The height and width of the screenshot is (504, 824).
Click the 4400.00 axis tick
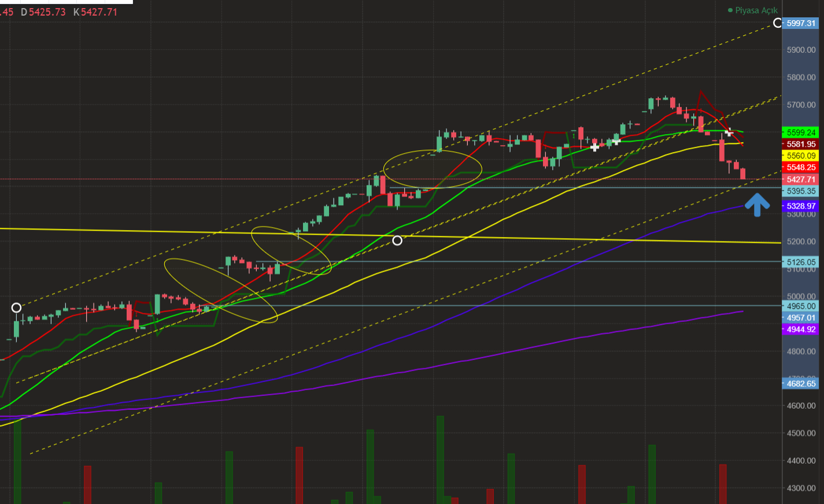[801, 461]
